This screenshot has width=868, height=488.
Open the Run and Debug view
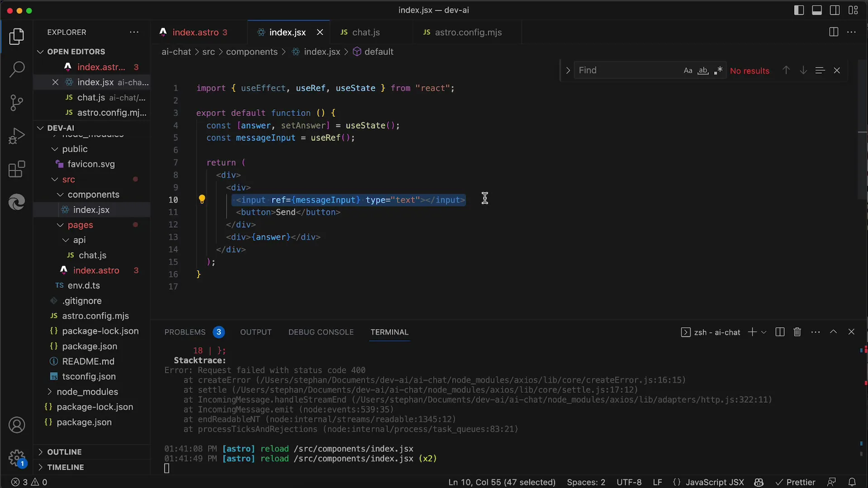tap(17, 136)
